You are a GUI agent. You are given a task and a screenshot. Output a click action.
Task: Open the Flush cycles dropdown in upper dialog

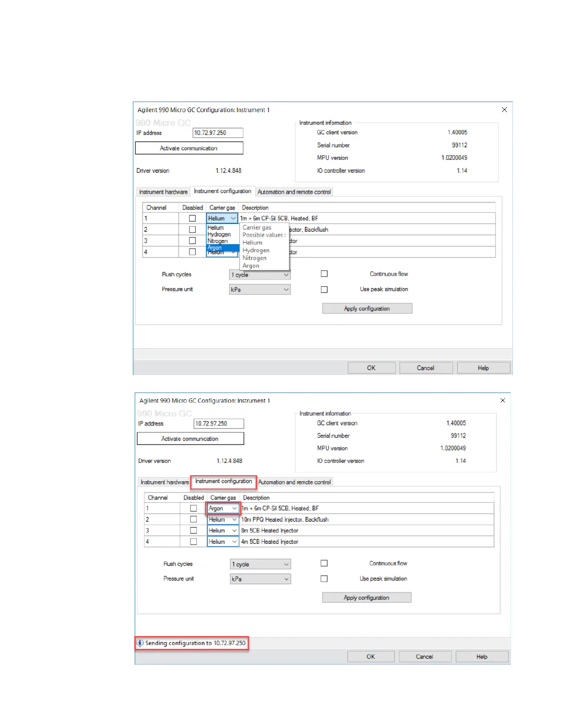point(260,275)
